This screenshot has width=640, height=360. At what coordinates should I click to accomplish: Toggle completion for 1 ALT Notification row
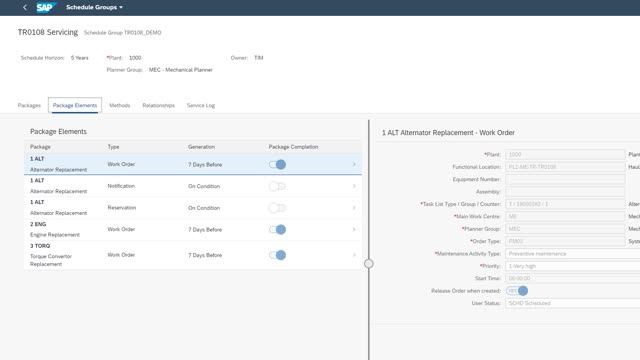point(277,186)
